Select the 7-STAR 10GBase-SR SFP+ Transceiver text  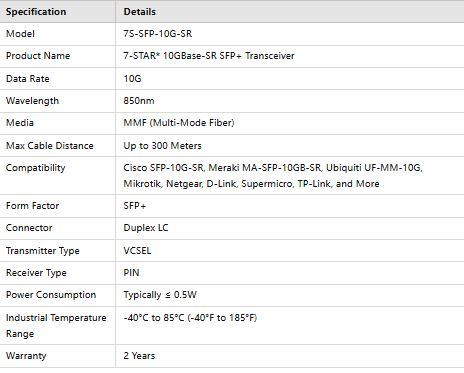point(209,56)
